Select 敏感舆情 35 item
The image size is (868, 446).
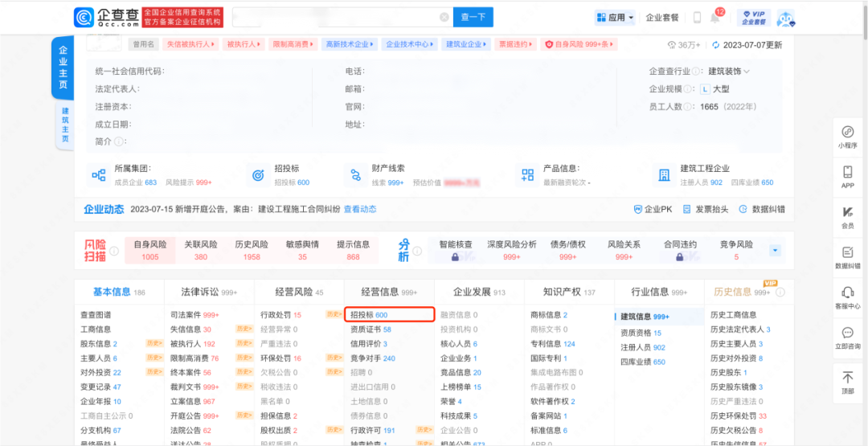coord(302,250)
